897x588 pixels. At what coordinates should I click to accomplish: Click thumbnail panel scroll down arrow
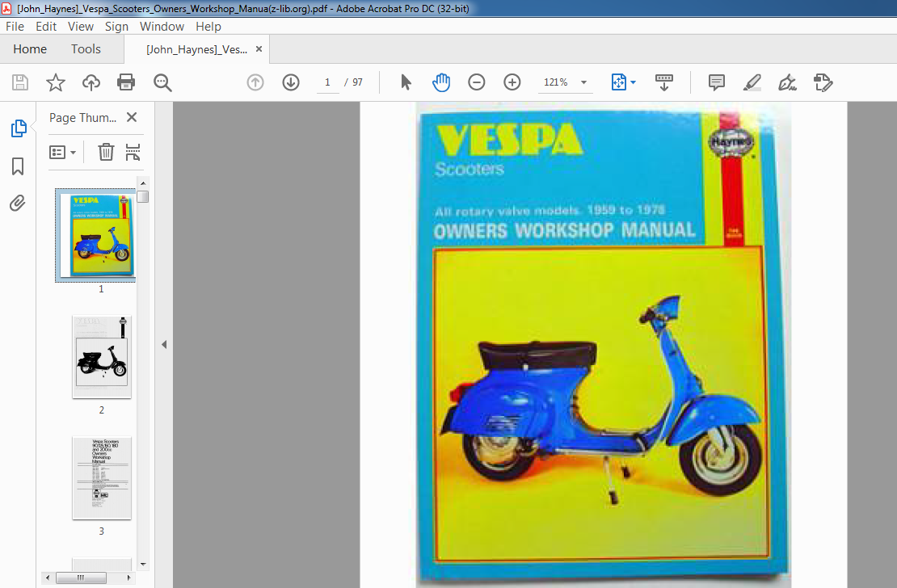pyautogui.click(x=143, y=564)
